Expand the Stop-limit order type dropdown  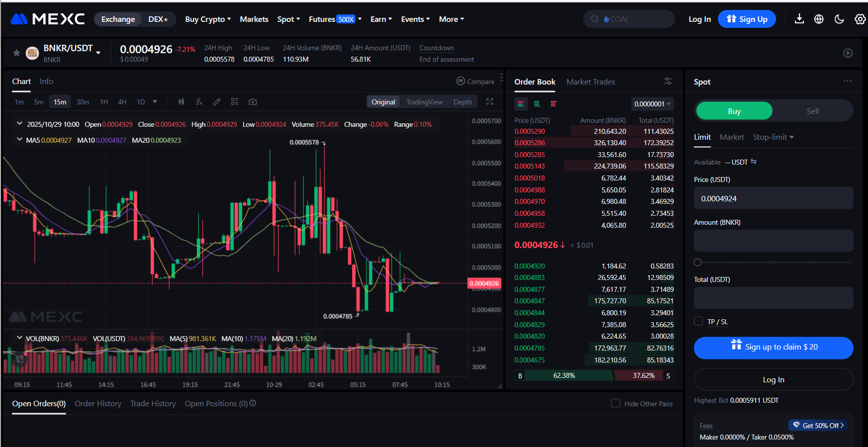point(773,137)
